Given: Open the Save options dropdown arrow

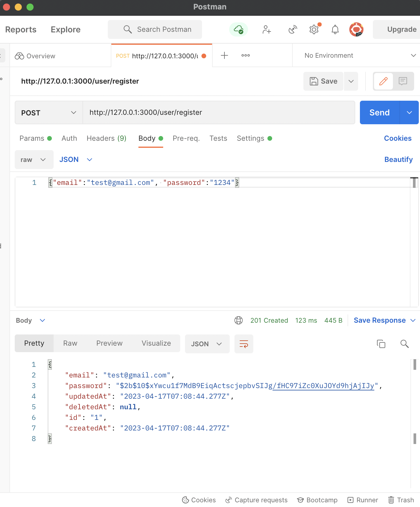Looking at the screenshot, I should click(x=351, y=81).
